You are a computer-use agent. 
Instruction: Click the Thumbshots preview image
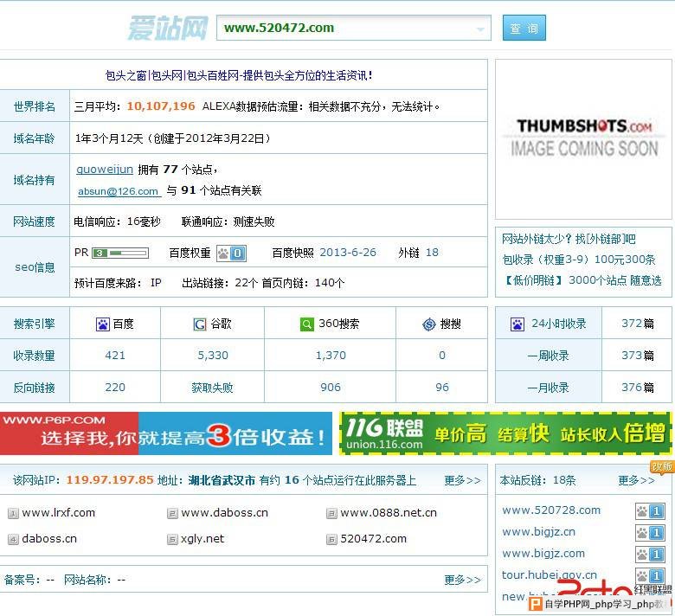coord(584,139)
